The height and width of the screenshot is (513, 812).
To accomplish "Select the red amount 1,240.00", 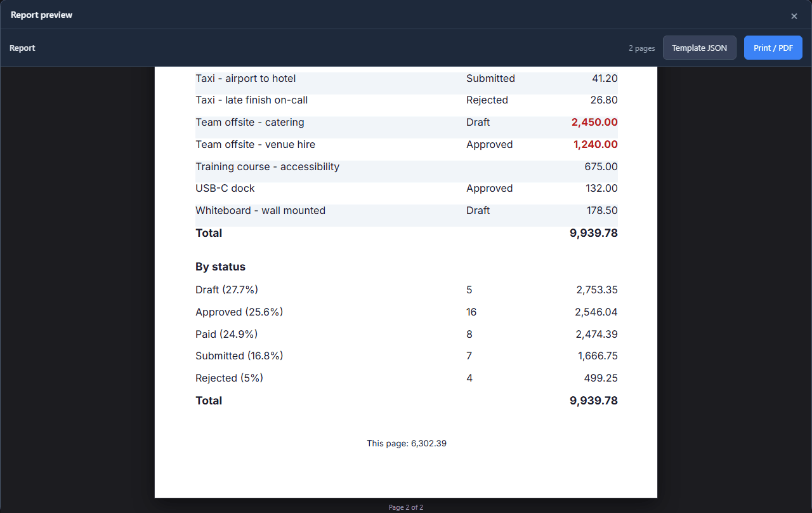I will tap(595, 144).
